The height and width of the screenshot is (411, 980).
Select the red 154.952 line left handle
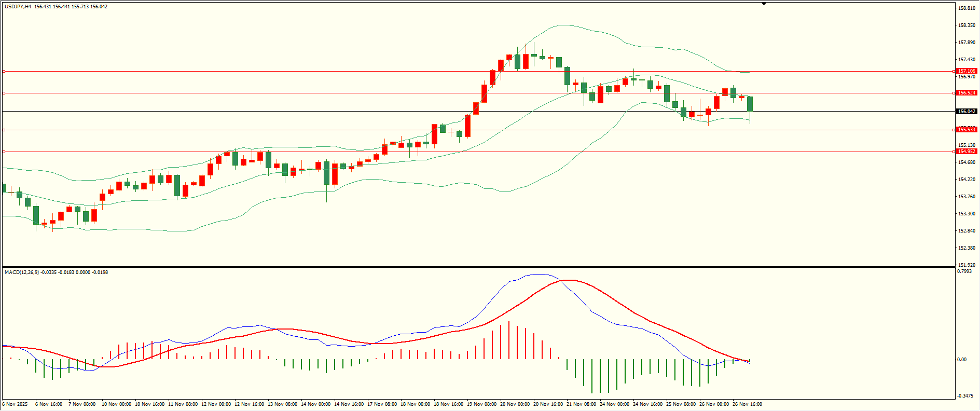(x=4, y=152)
